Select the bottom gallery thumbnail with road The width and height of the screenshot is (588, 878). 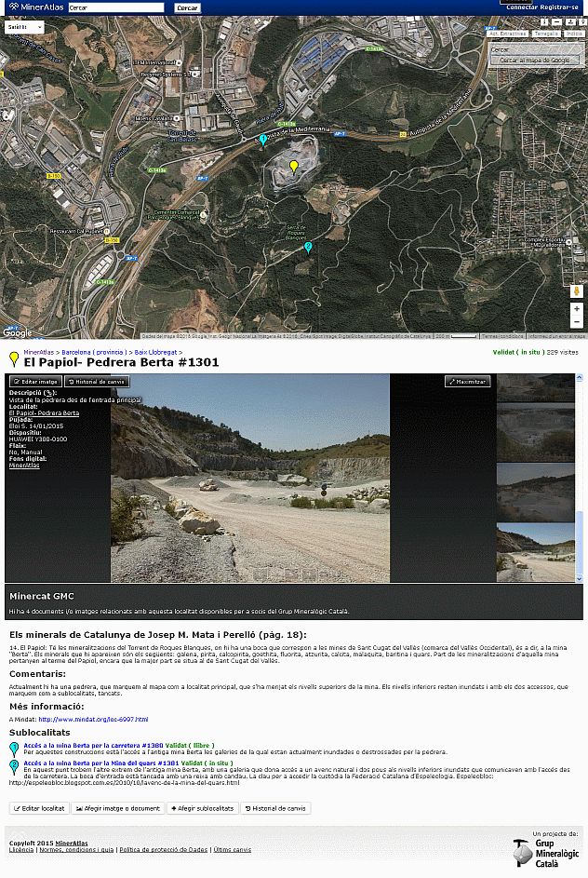pyautogui.click(x=535, y=553)
